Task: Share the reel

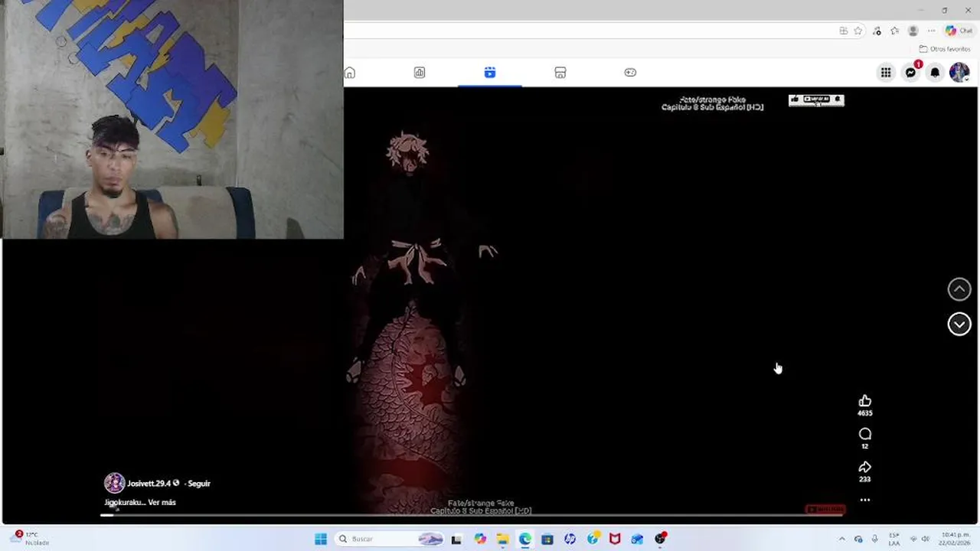Action: tap(865, 468)
